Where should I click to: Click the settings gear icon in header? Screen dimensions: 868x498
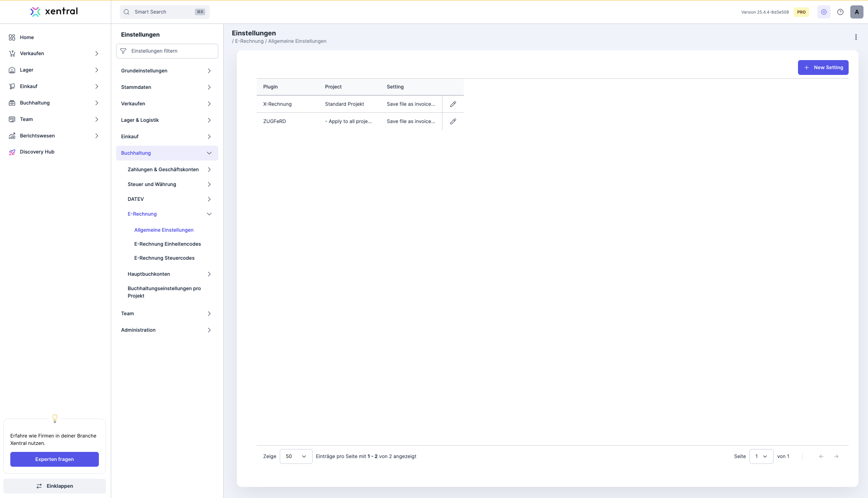(x=824, y=12)
